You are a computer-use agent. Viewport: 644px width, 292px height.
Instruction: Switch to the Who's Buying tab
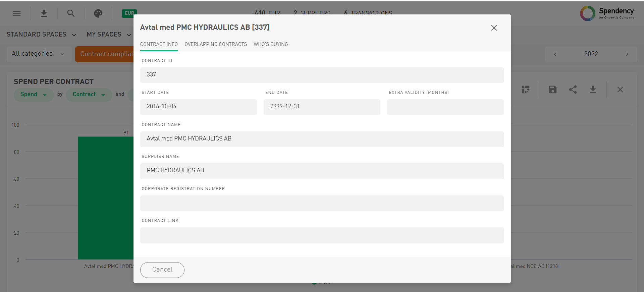[x=271, y=44]
